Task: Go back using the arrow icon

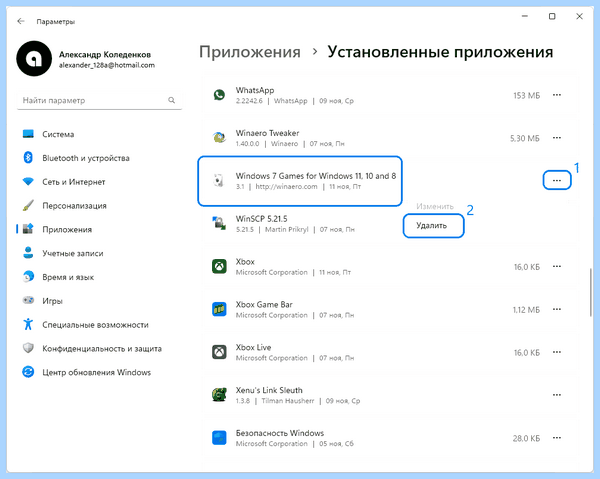Action: [21, 21]
